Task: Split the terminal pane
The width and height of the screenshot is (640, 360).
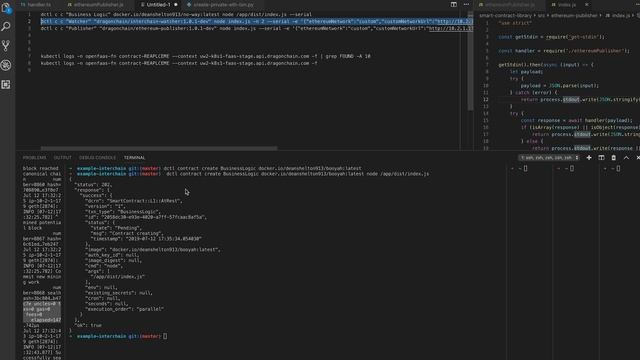Action: click(x=601, y=158)
